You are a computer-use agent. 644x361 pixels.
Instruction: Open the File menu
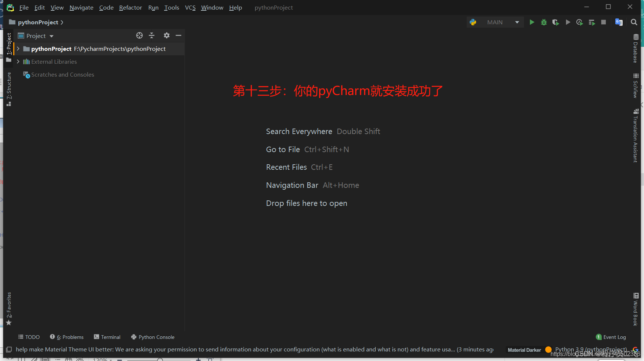pyautogui.click(x=24, y=7)
